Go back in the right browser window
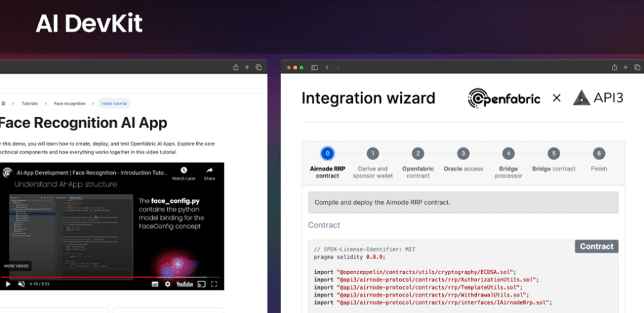 (x=326, y=67)
